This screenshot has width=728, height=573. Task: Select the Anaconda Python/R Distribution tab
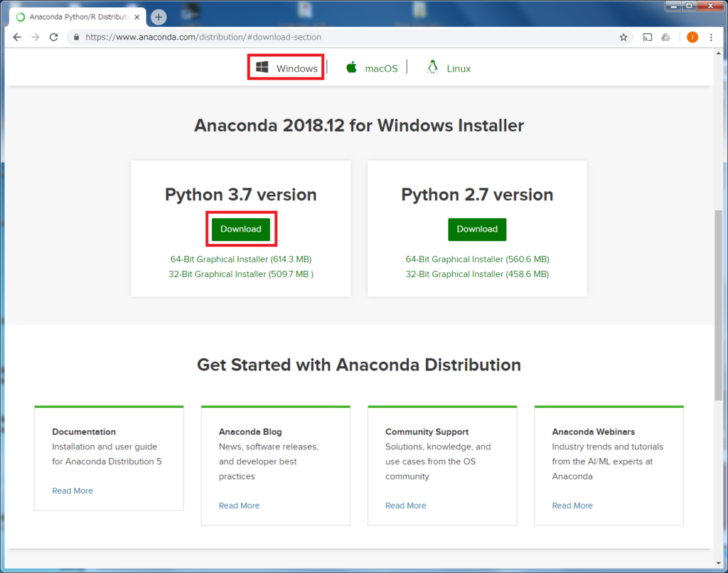click(x=78, y=17)
